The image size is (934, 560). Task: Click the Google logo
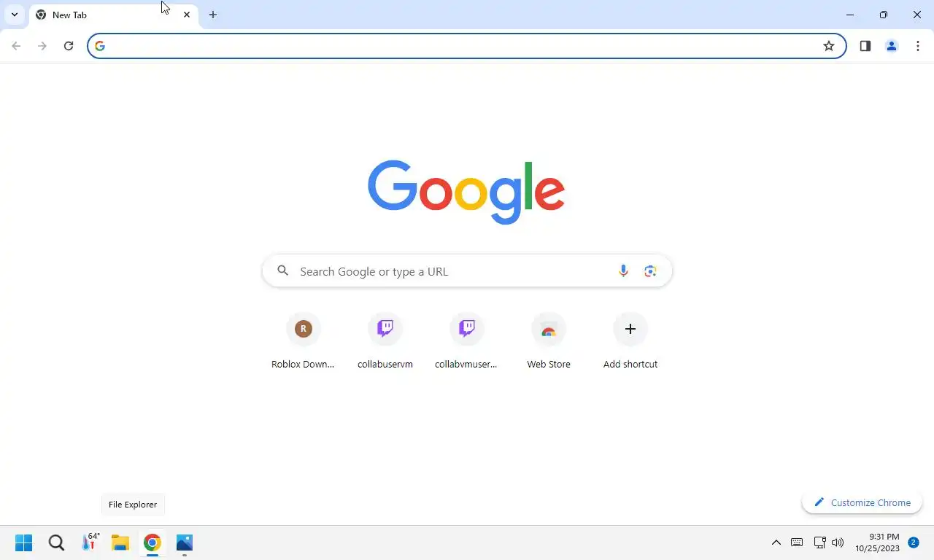click(x=466, y=192)
